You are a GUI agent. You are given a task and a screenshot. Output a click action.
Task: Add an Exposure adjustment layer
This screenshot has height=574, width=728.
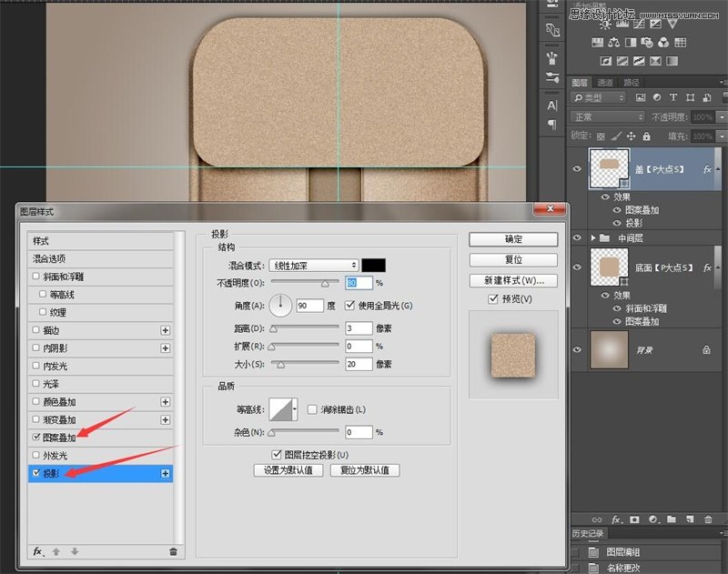[655, 25]
